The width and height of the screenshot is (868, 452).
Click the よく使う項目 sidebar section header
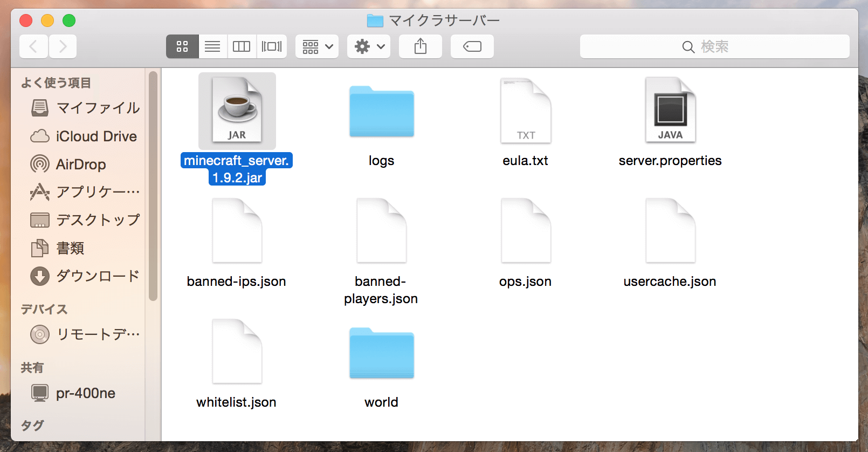click(x=56, y=83)
